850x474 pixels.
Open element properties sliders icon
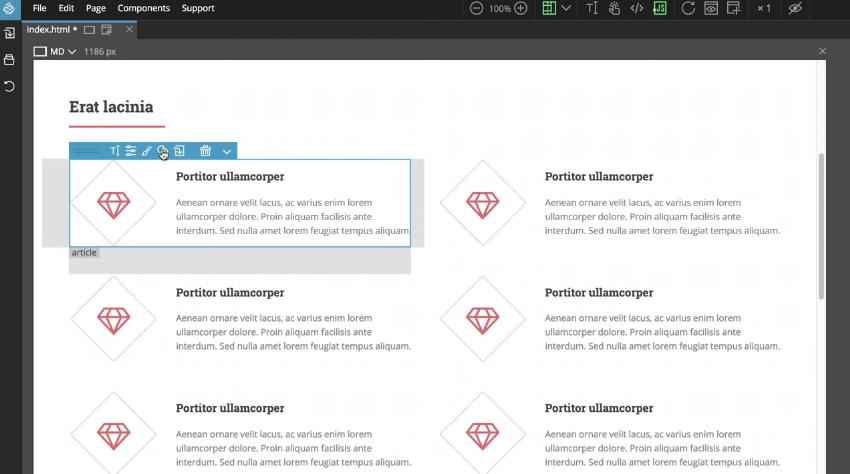coord(130,151)
